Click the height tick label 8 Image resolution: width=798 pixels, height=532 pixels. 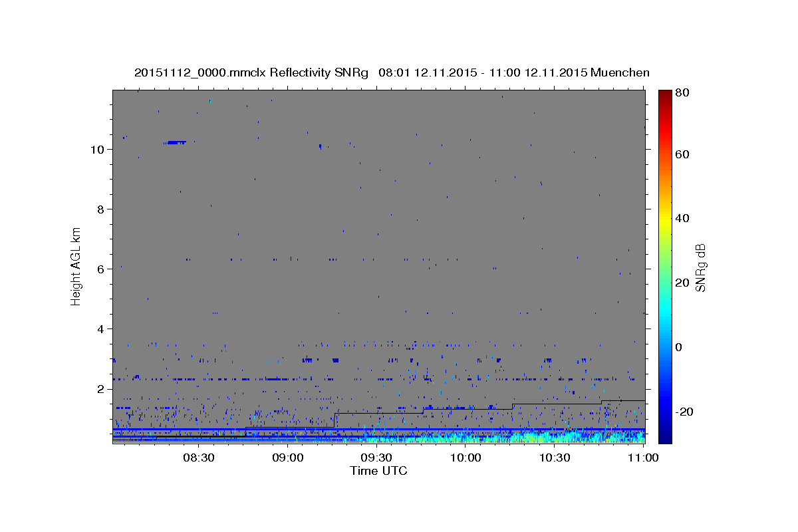click(x=100, y=209)
